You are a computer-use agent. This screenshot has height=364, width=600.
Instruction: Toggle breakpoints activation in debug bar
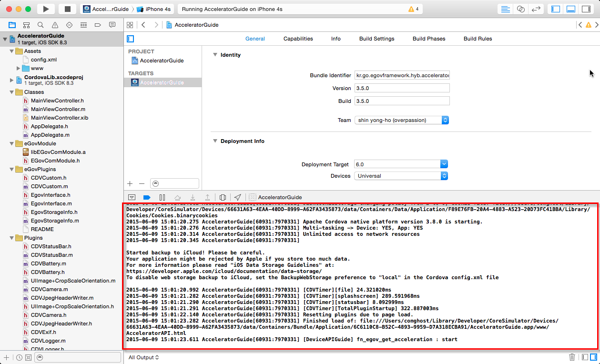point(147,197)
